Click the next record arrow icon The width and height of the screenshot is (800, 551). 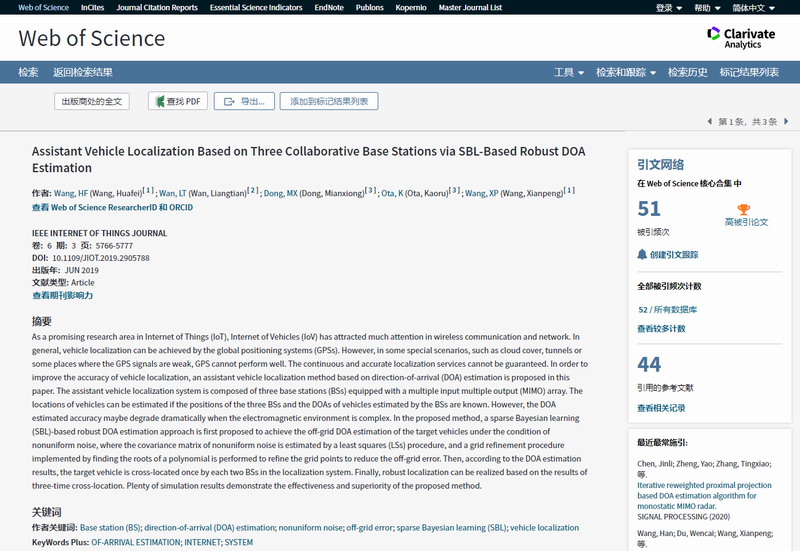click(784, 122)
